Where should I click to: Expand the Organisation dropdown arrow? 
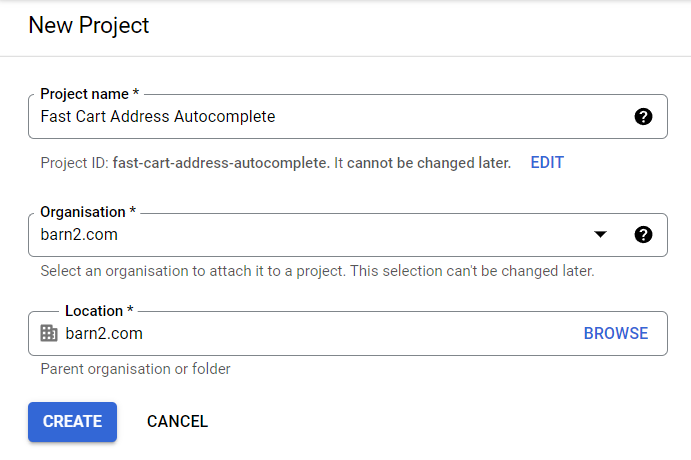pos(600,235)
